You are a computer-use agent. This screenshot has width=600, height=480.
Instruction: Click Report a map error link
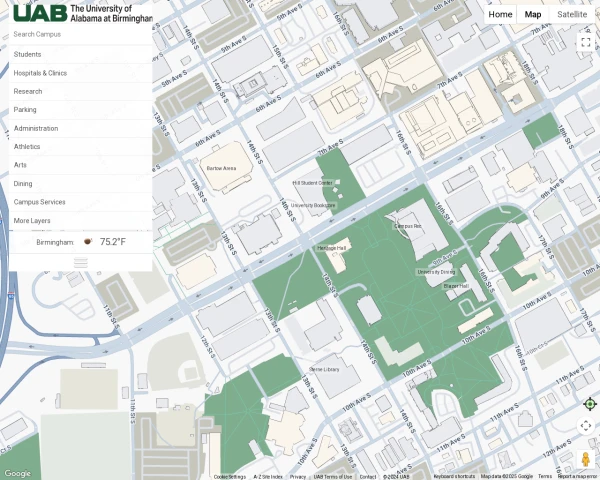tap(577, 477)
